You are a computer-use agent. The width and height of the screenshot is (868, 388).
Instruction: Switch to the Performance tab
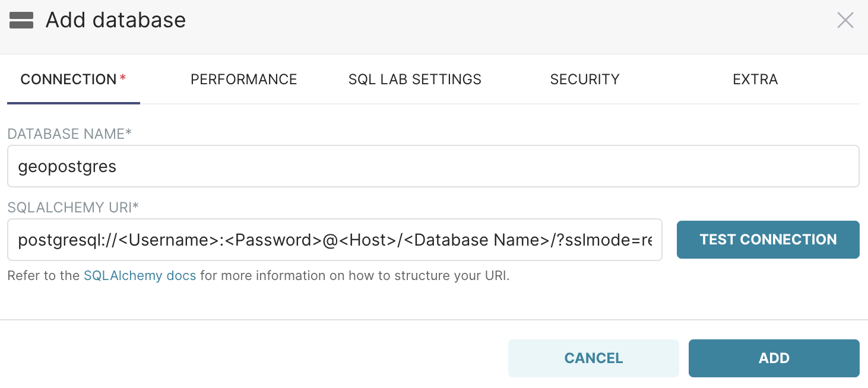pyautogui.click(x=243, y=79)
